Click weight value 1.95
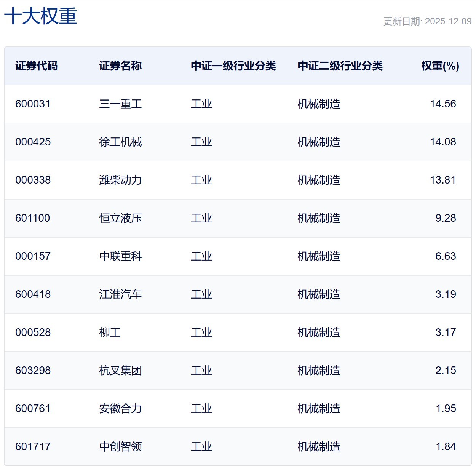This screenshot has height=470, width=476. click(x=446, y=409)
